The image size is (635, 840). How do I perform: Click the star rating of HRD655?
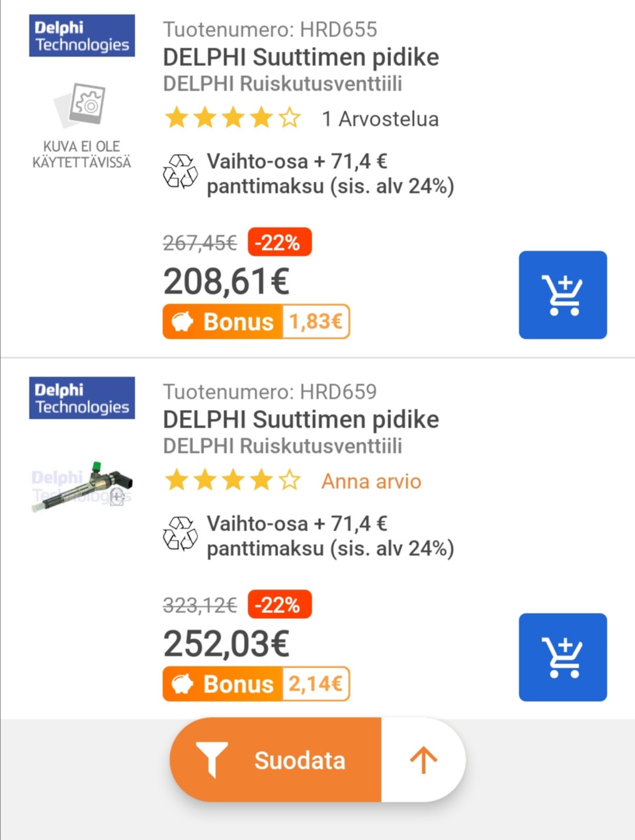pyautogui.click(x=233, y=119)
